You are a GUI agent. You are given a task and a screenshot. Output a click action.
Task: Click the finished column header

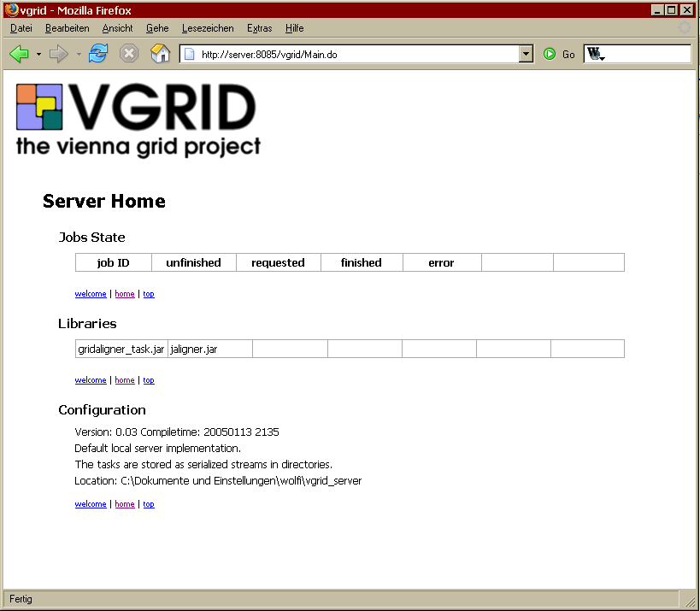[x=362, y=262]
